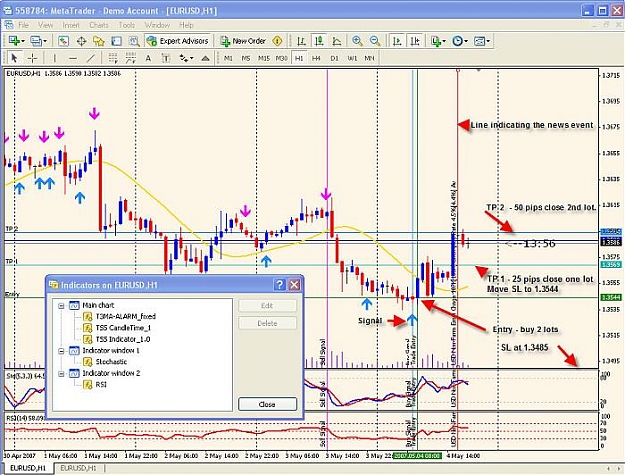
Task: Open the Strategy Tester magnifier icon
Action: pyautogui.click(x=134, y=41)
